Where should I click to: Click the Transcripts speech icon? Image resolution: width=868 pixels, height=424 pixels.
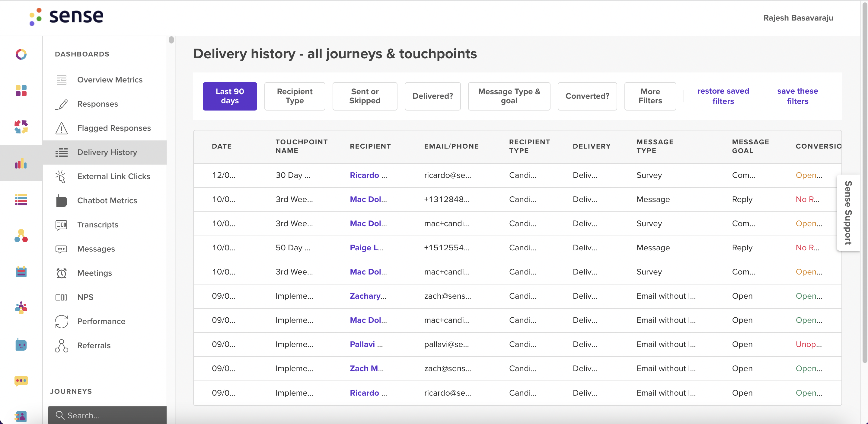click(x=61, y=225)
